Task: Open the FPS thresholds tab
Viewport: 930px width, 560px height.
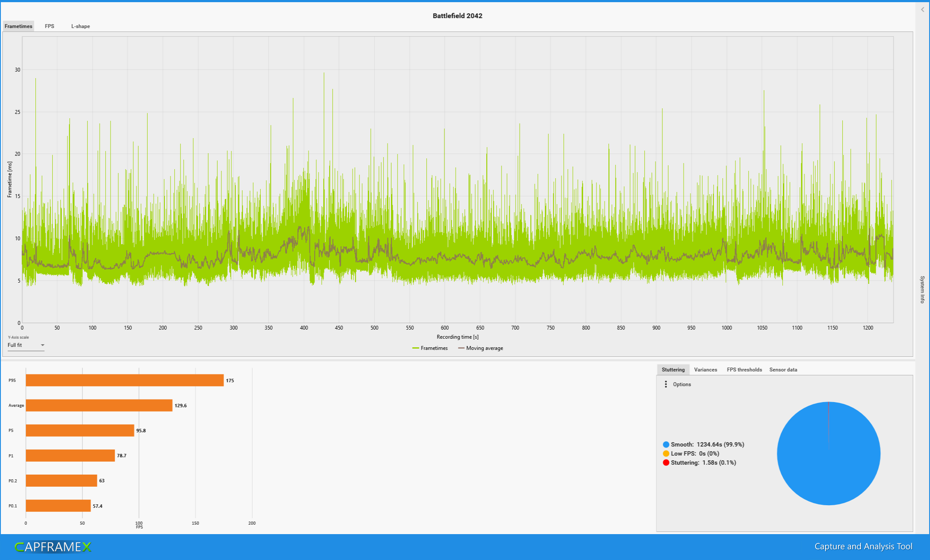Action: pyautogui.click(x=744, y=370)
